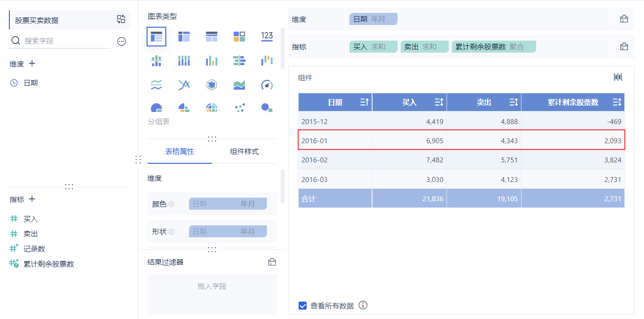Select the colored tiles custom chart type
This screenshot has height=319, width=644.
point(239,37)
